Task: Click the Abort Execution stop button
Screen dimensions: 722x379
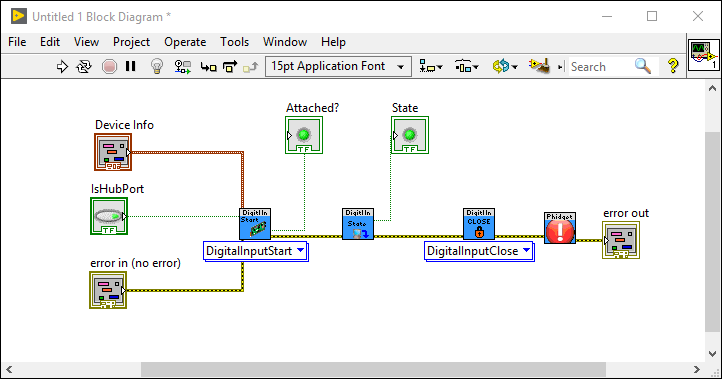Action: click(109, 67)
